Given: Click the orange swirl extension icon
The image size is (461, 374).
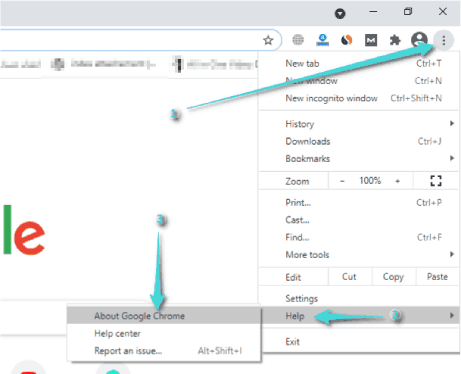Looking at the screenshot, I should (x=347, y=40).
